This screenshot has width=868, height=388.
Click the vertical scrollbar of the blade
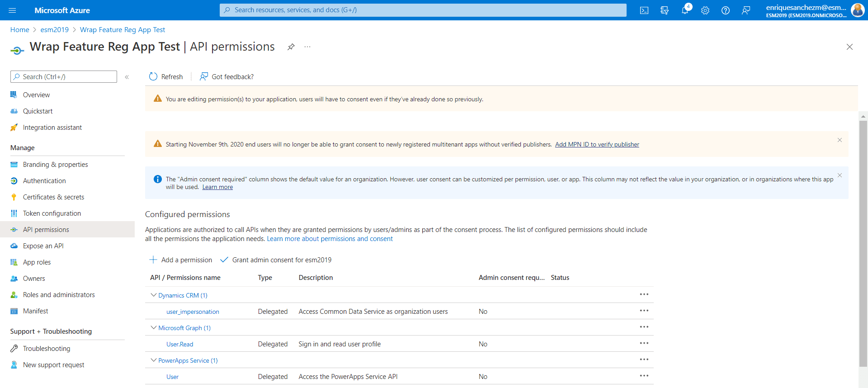(863, 244)
